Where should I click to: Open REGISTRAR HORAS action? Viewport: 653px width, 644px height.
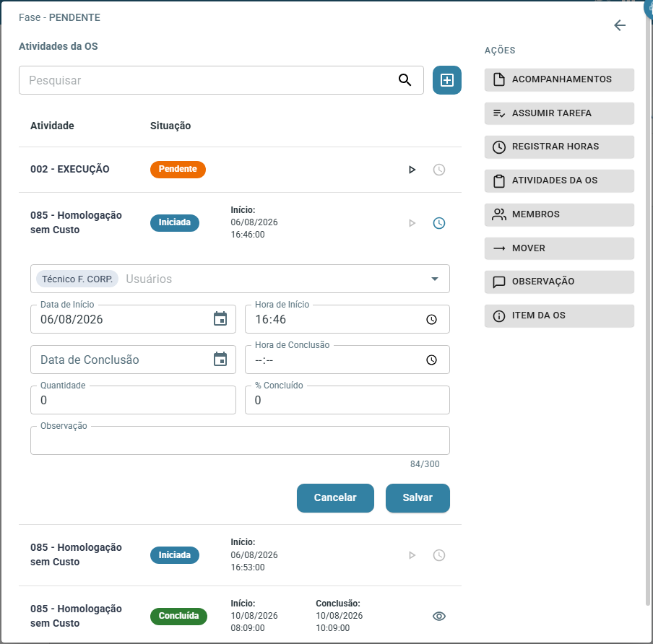coord(559,147)
